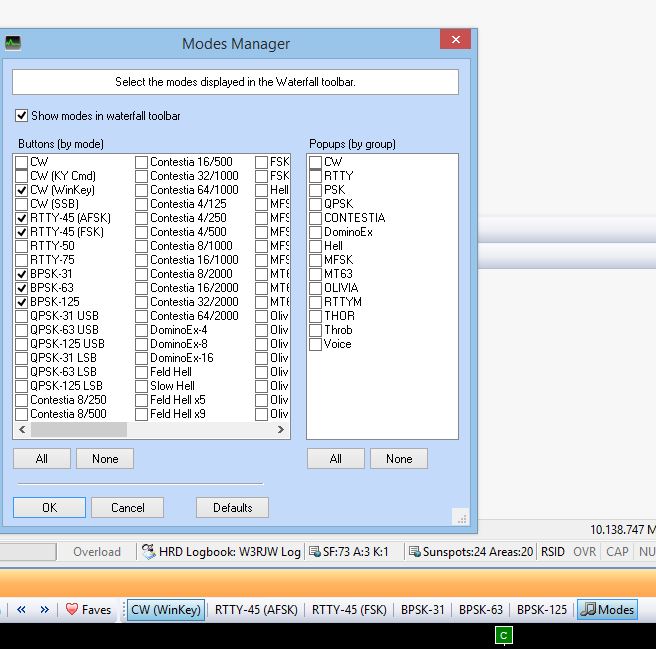
Task: Click the dialog resize grip icon
Action: (462, 519)
